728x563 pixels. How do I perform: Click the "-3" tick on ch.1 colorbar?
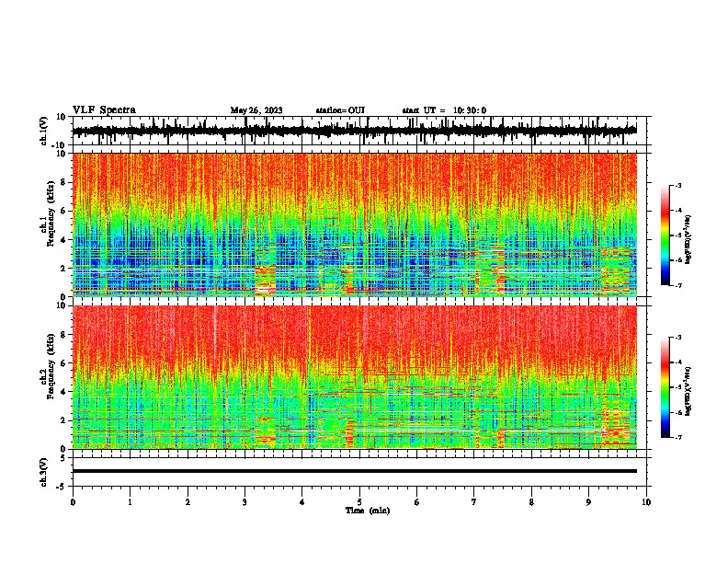tap(678, 185)
